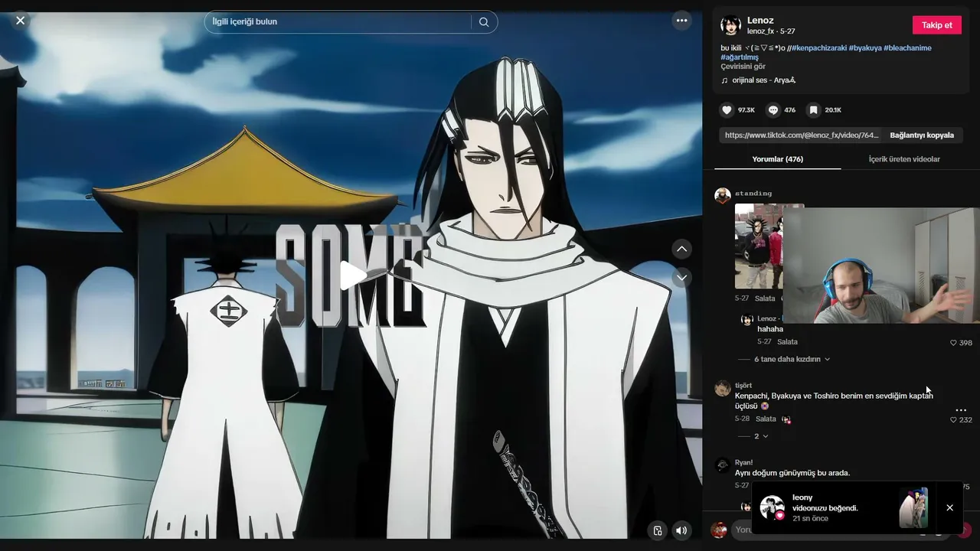Click the Çevirisini gör translation link
The image size is (980, 551).
click(743, 67)
